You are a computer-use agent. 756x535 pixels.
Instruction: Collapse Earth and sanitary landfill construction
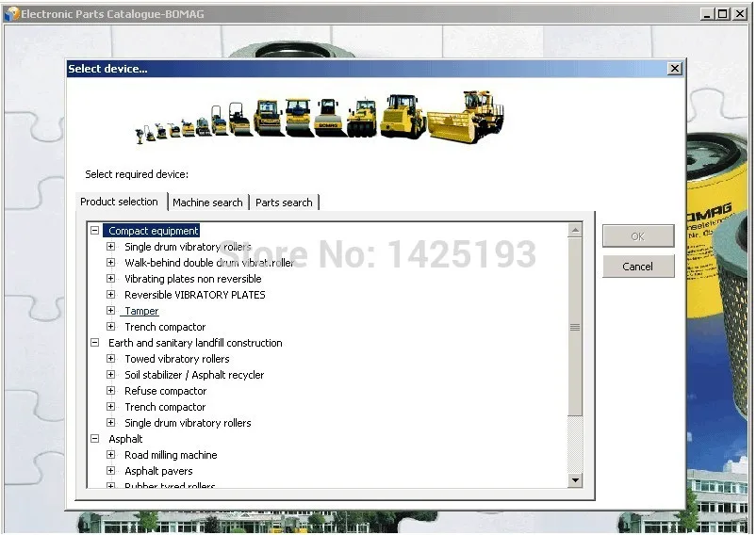(x=95, y=342)
